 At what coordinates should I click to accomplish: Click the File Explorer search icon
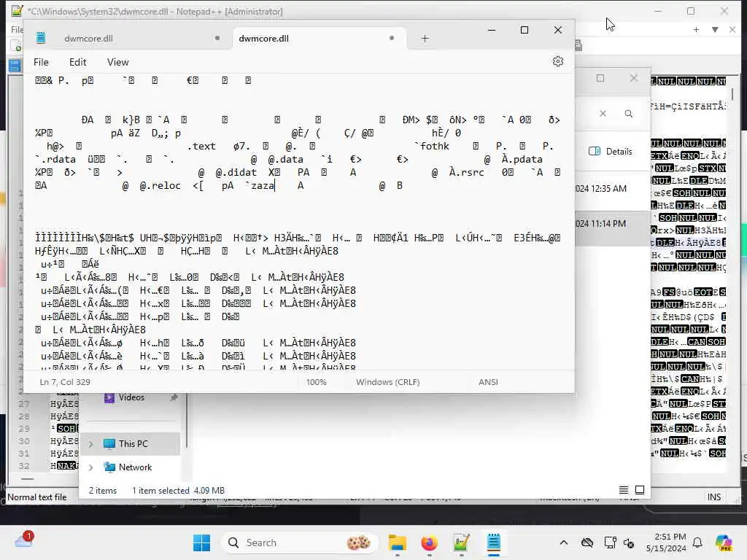pos(628,114)
